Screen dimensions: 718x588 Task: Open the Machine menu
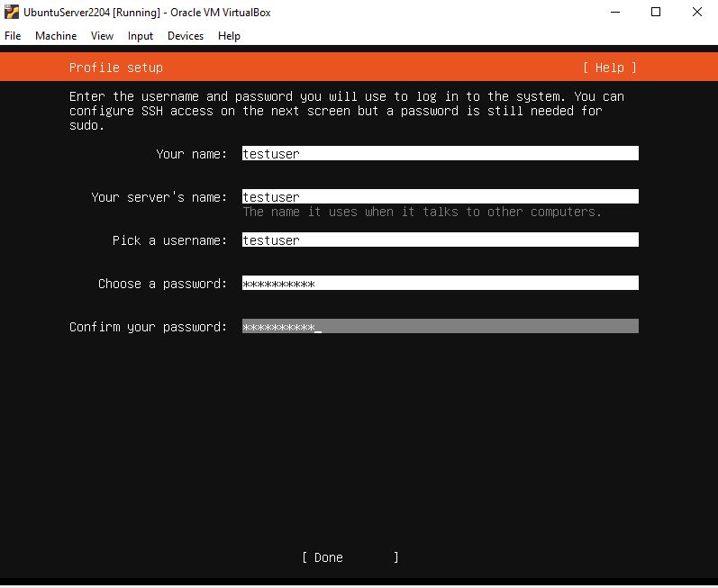56,36
